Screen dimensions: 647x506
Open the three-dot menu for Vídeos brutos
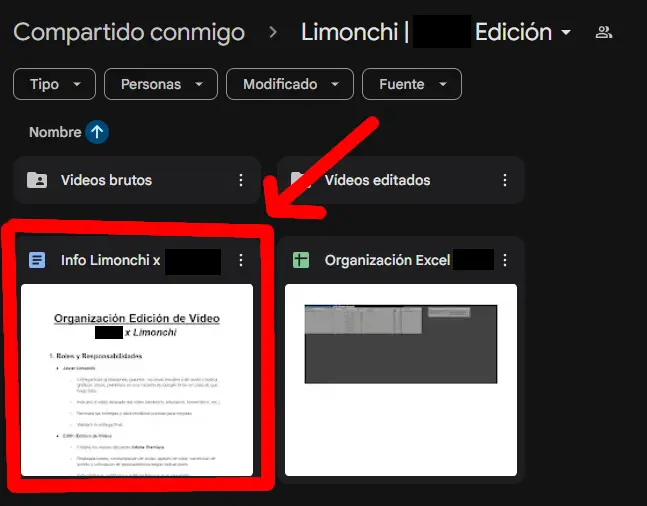click(240, 181)
